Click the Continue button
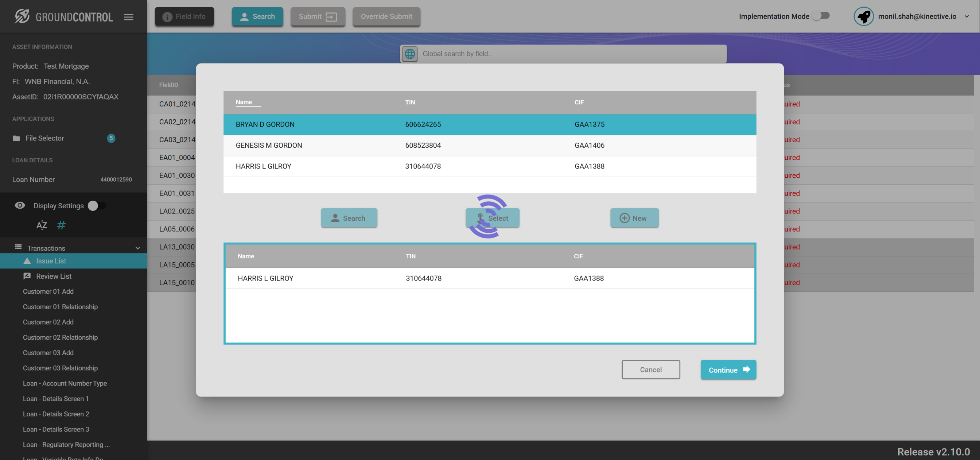Screen dimensions: 980x460 coord(728,370)
